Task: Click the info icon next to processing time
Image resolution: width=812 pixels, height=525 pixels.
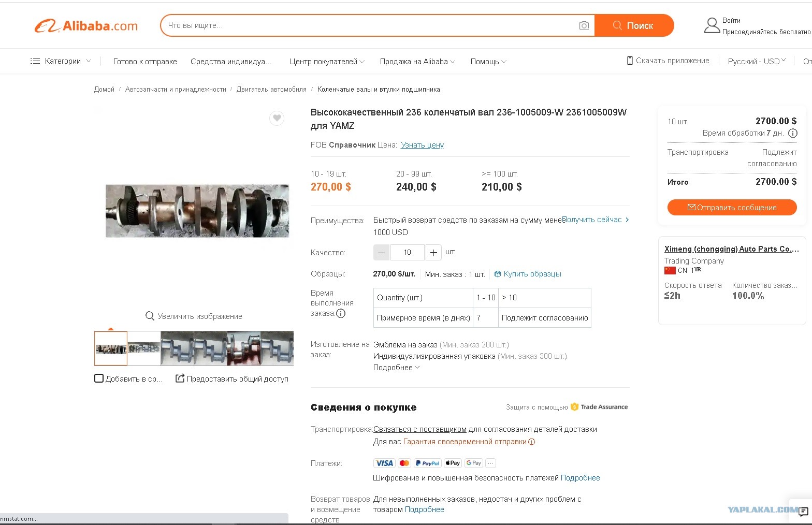Action: (x=792, y=133)
